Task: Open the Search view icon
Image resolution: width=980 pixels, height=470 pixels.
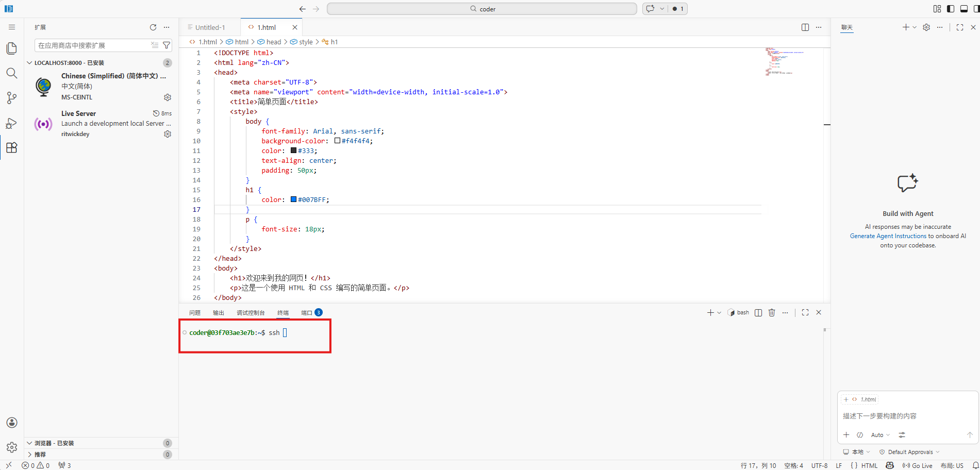Action: tap(11, 73)
